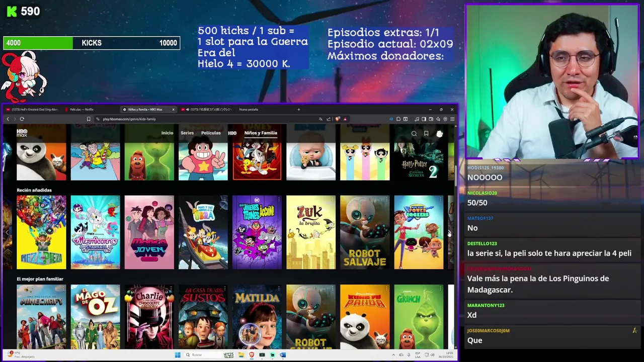Click the address bar URL play.hbomax.com
Viewport: 644px width, 362px height.
coord(129,119)
